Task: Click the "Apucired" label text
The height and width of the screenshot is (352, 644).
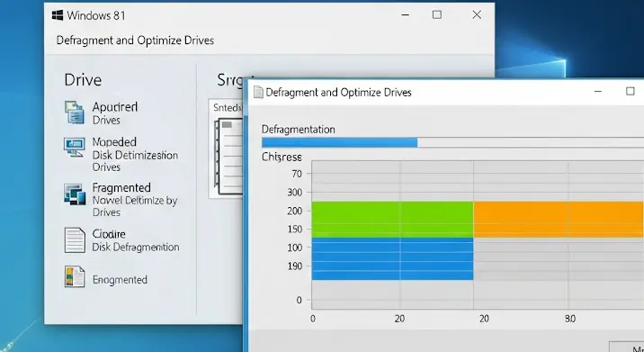Action: click(114, 107)
